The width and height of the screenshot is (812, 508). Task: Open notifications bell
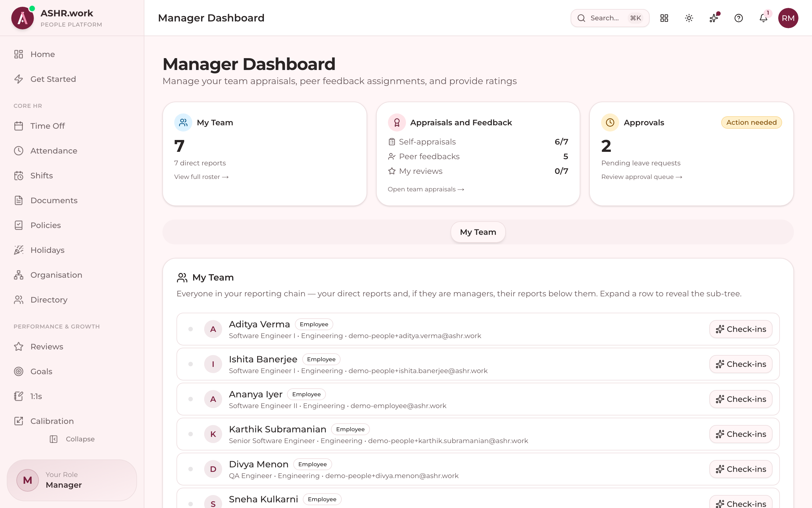coord(763,18)
